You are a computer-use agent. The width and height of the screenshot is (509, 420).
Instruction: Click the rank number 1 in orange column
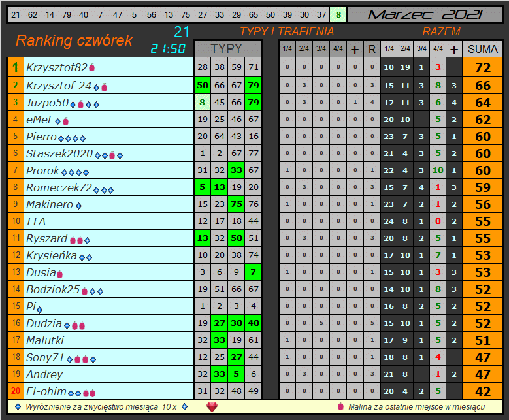pyautogui.click(x=15, y=67)
